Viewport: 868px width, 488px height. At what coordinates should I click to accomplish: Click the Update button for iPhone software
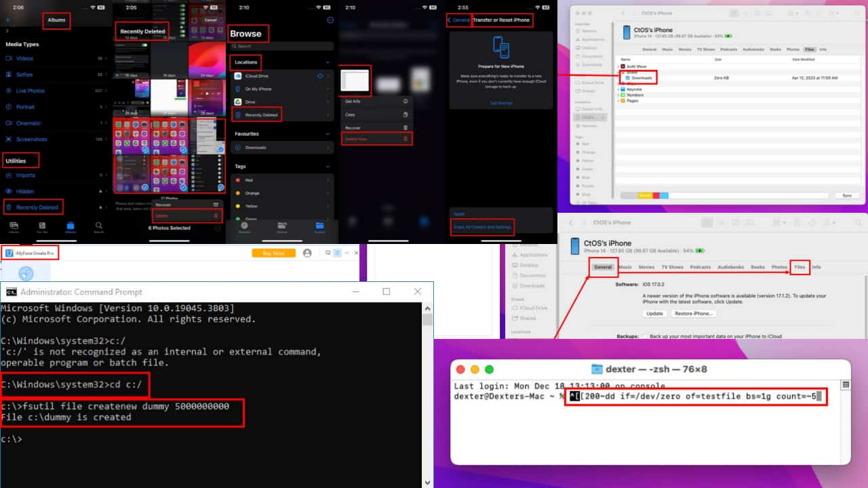(654, 314)
